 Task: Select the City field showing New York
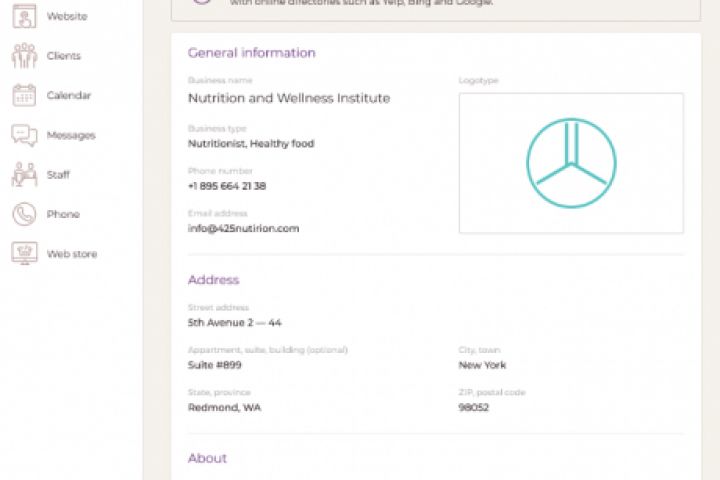point(483,365)
